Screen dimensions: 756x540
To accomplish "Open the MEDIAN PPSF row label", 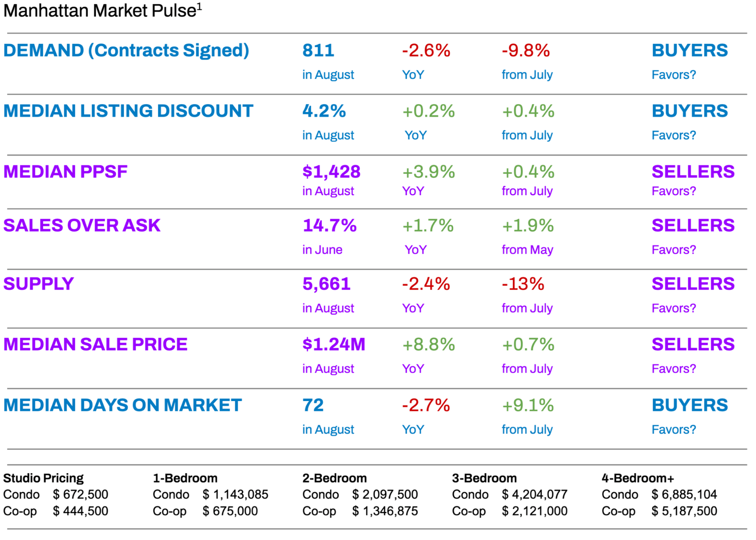I will click(65, 172).
